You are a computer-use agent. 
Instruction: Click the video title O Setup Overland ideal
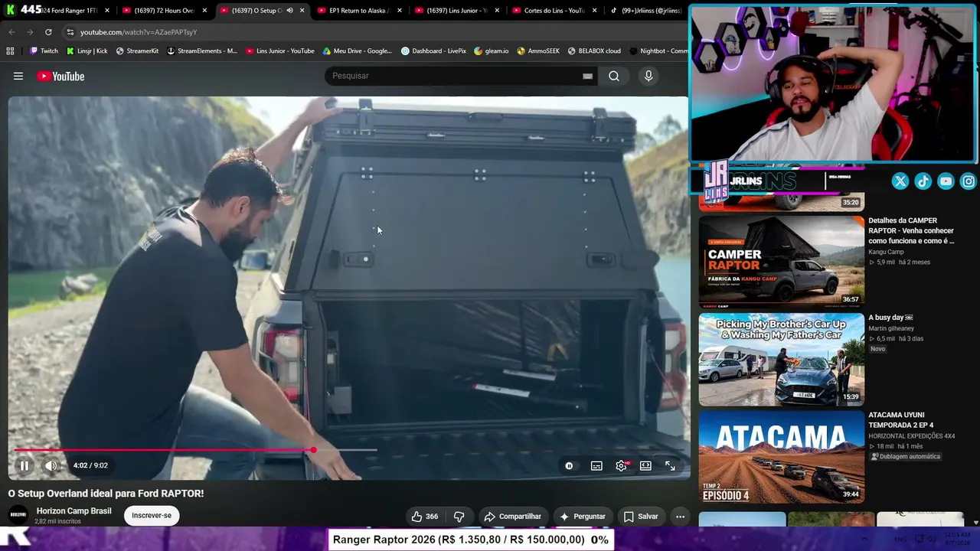(x=106, y=494)
